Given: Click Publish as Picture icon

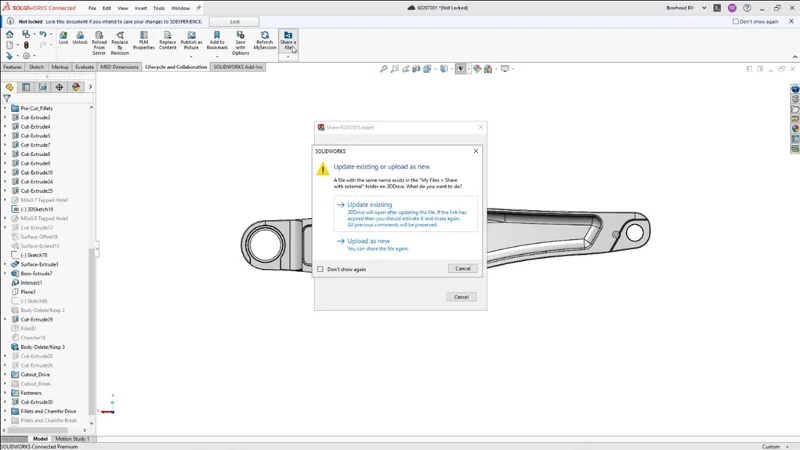Looking at the screenshot, I should point(191,36).
